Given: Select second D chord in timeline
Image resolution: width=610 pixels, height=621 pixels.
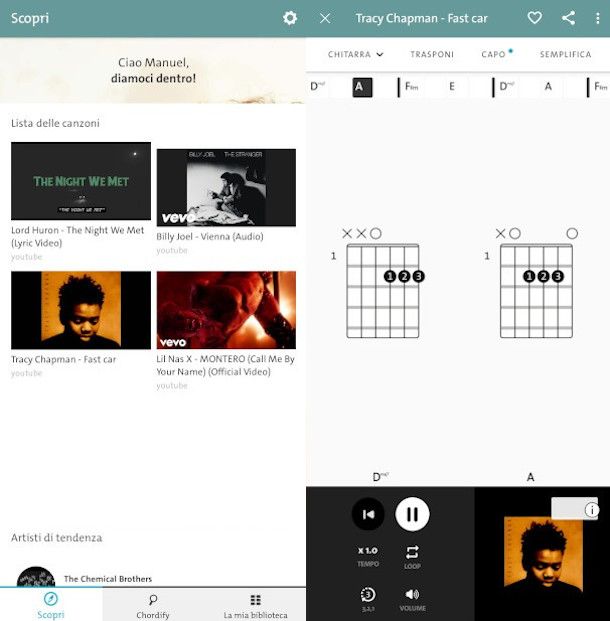Looking at the screenshot, I should coord(507,86).
